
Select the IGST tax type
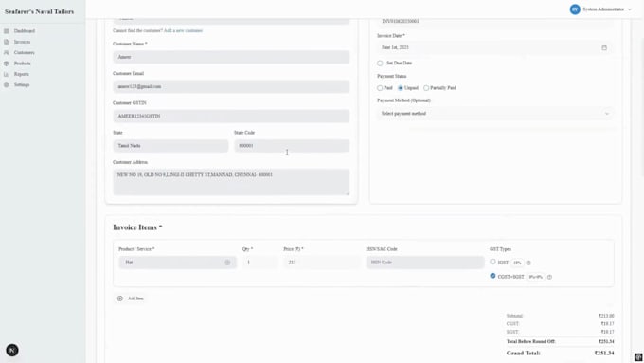(x=492, y=262)
